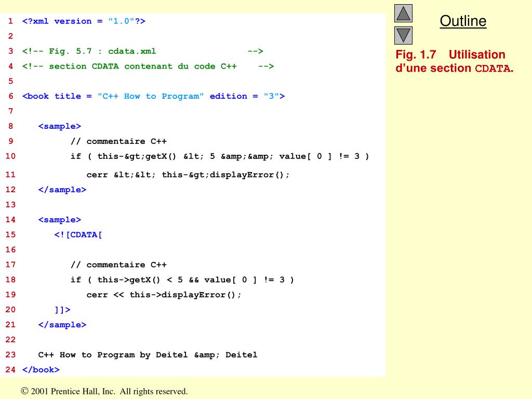Click the ']]>' CDATA end marker
The height and width of the screenshot is (399, 532).
(x=62, y=310)
